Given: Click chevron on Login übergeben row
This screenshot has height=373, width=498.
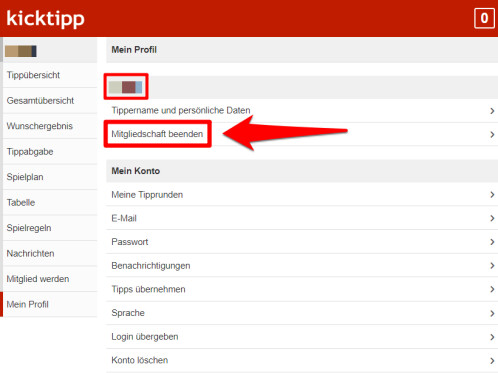Looking at the screenshot, I should click(x=492, y=337).
